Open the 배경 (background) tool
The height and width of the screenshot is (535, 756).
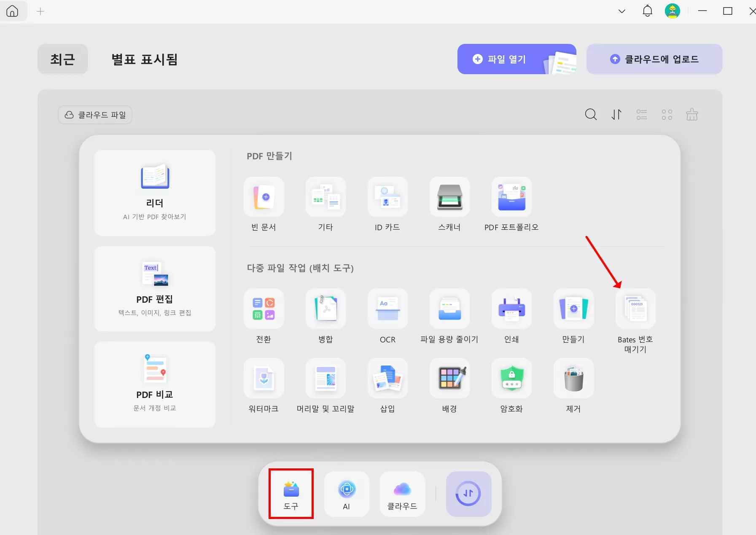[x=449, y=378]
